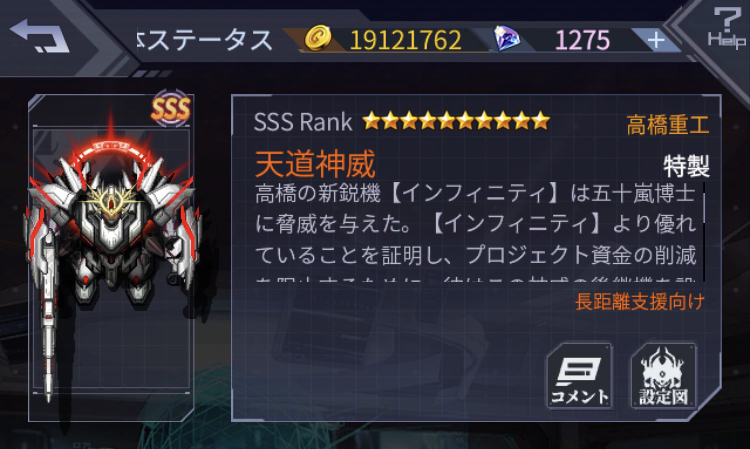Click the back arrow icon

pos(39,36)
